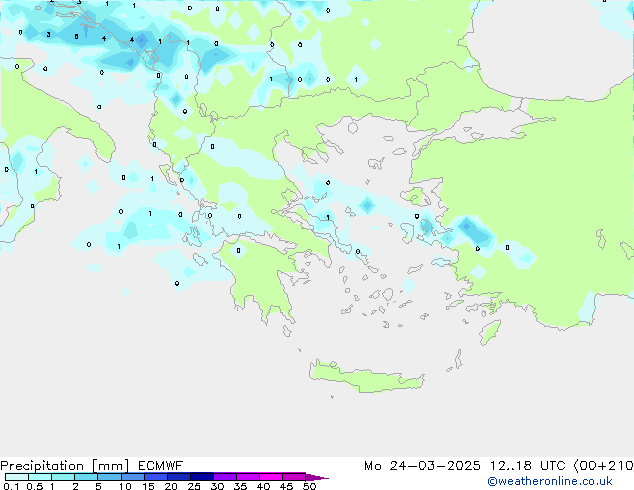Select the 5 to 10 mm legend swatch

109,477
